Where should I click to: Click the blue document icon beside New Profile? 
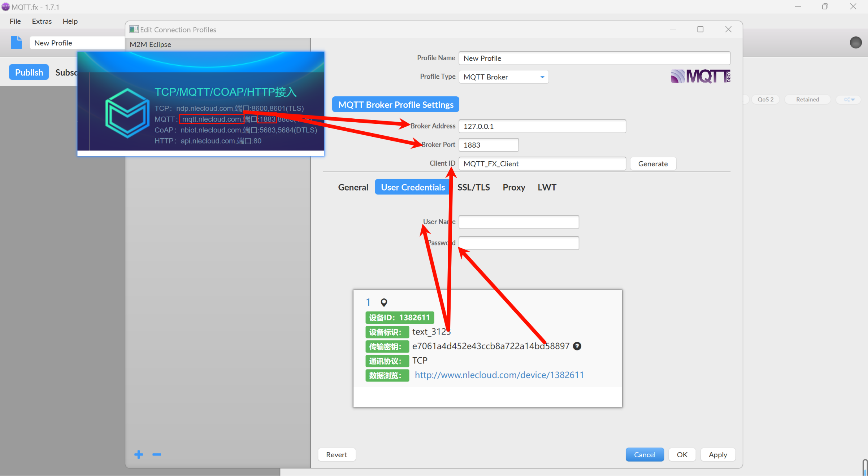(x=16, y=43)
